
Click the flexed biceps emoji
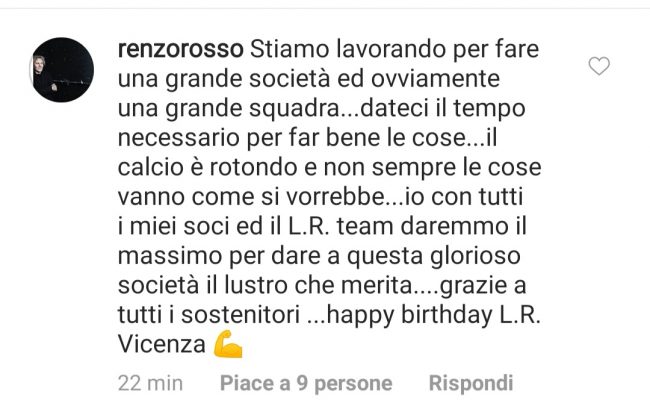click(228, 344)
